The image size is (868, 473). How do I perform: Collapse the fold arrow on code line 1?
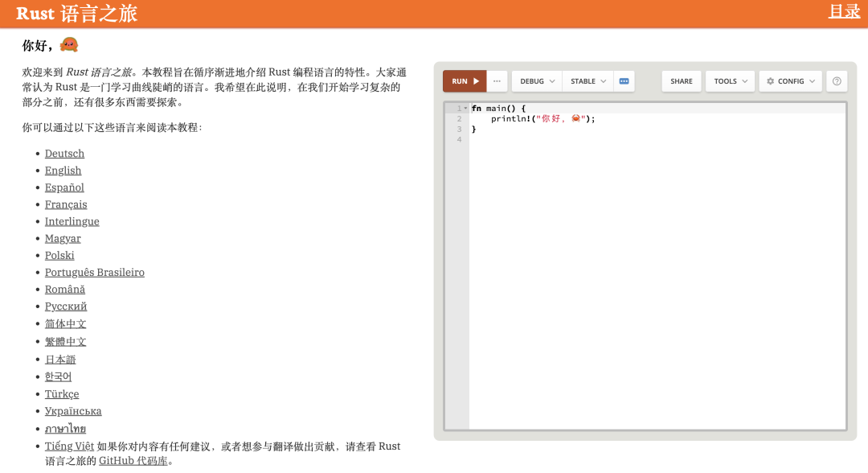pos(465,109)
